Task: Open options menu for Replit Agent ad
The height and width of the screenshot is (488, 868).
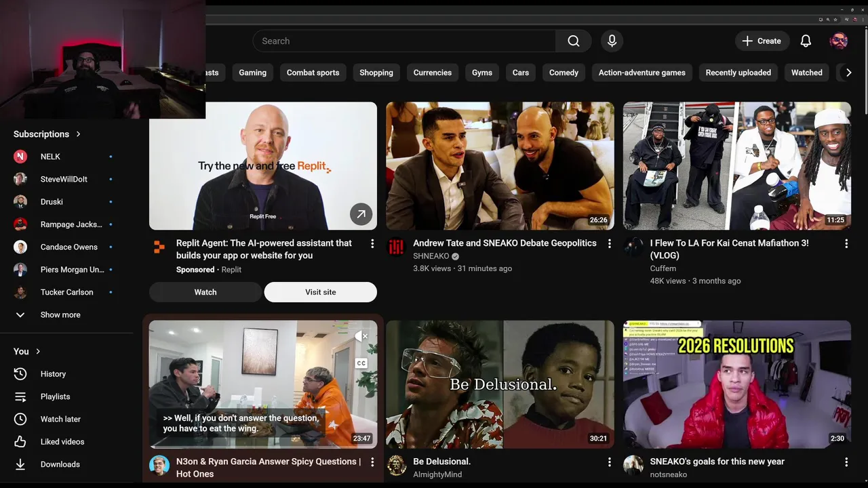Action: [x=372, y=243]
